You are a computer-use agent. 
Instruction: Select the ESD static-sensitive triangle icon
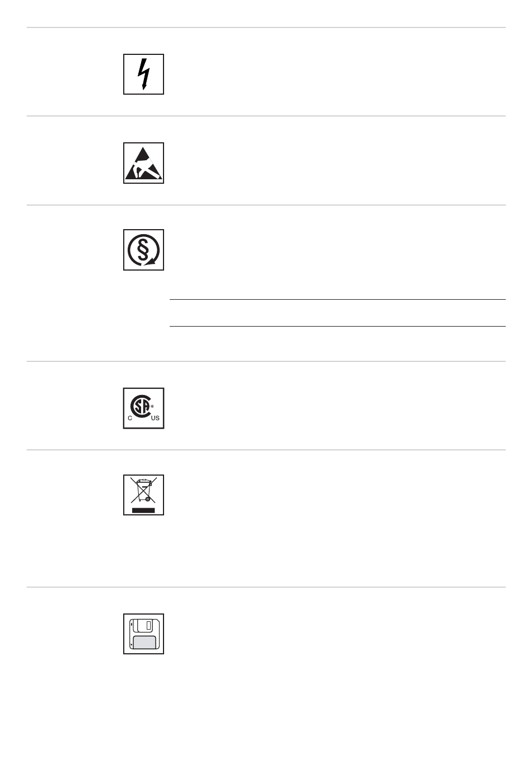[x=143, y=163]
